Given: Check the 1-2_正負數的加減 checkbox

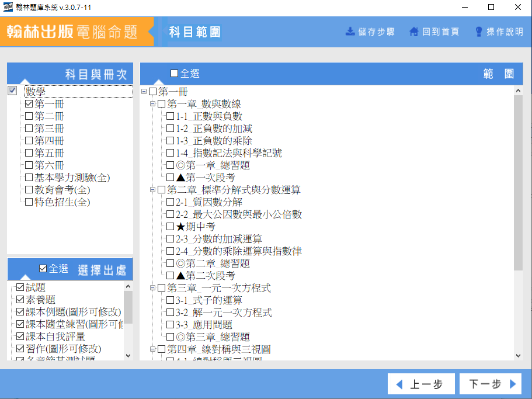Looking at the screenshot, I should click(x=170, y=129).
